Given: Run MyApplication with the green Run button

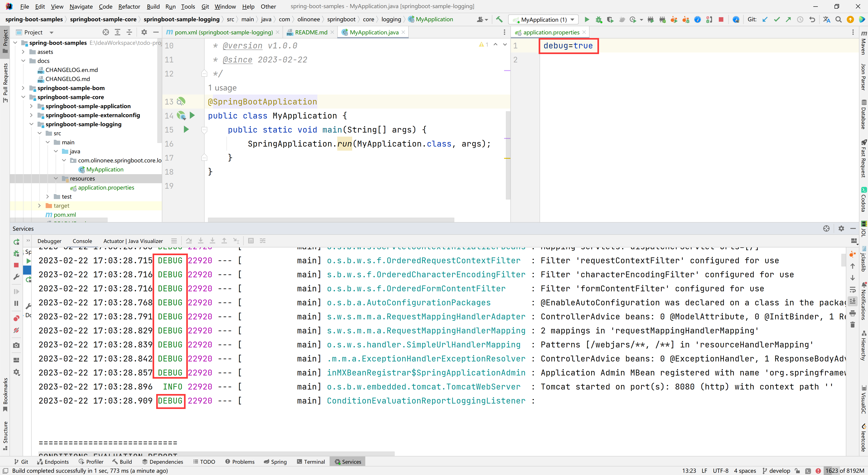Looking at the screenshot, I should pos(587,19).
